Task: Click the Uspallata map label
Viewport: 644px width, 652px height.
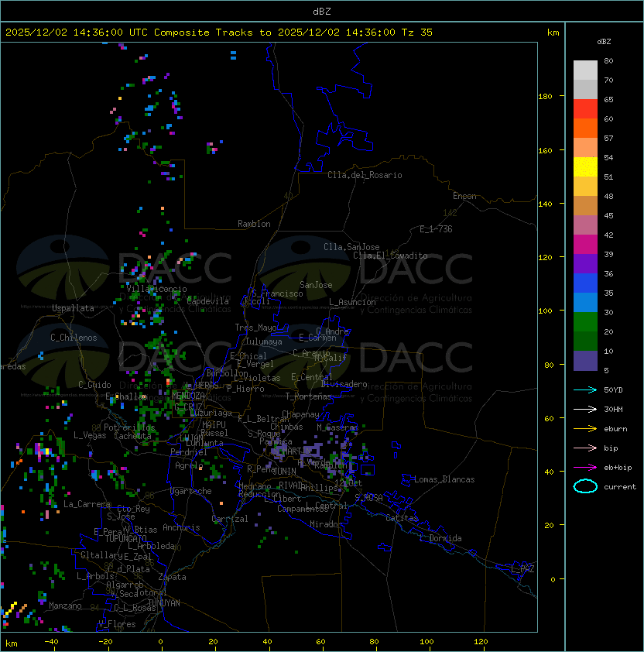Action: tap(73, 308)
